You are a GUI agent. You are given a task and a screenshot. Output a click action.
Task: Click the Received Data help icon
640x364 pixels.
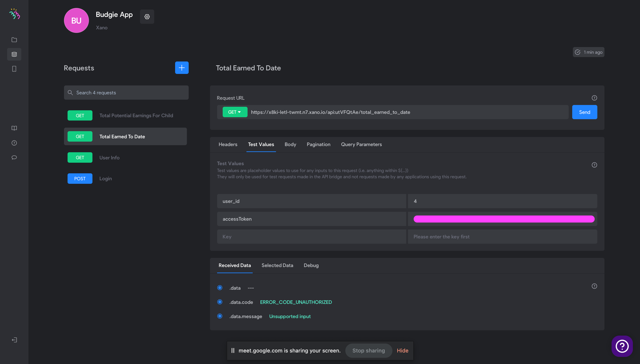click(594, 286)
